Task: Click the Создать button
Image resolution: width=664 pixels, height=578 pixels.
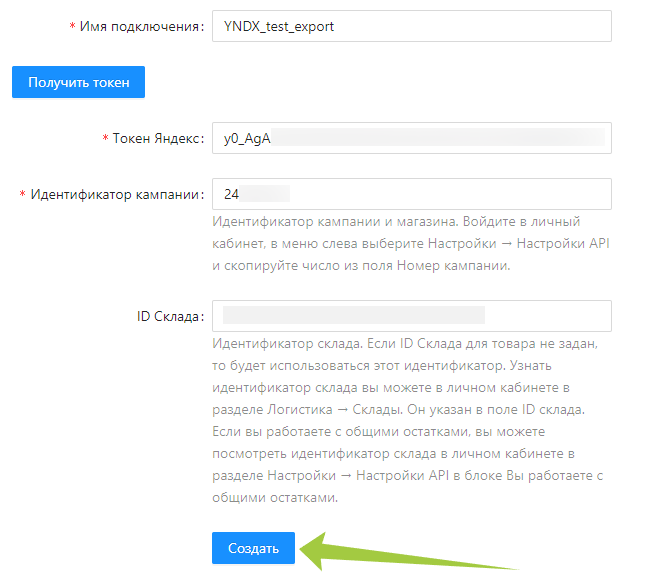Action: coord(253,548)
